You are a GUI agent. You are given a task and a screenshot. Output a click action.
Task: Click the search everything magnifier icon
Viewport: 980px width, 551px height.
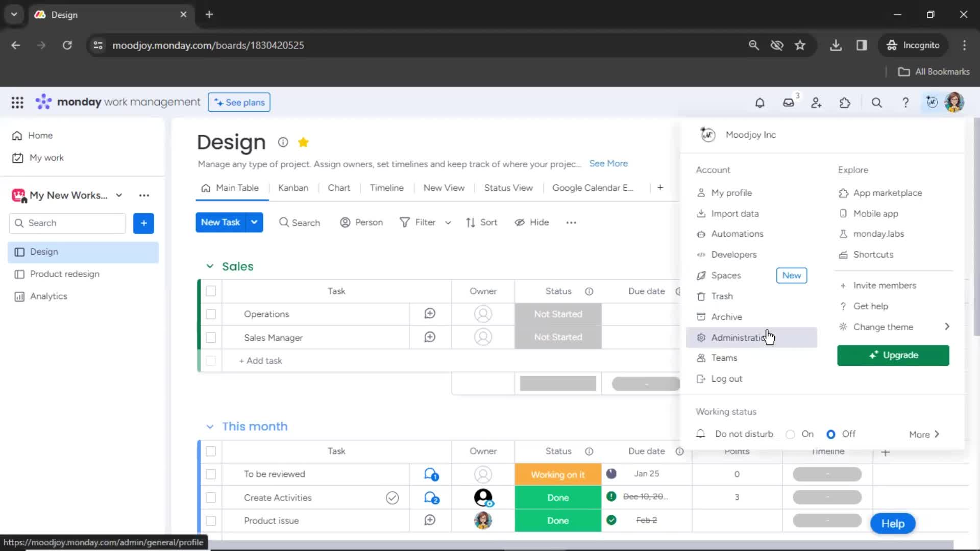click(877, 103)
